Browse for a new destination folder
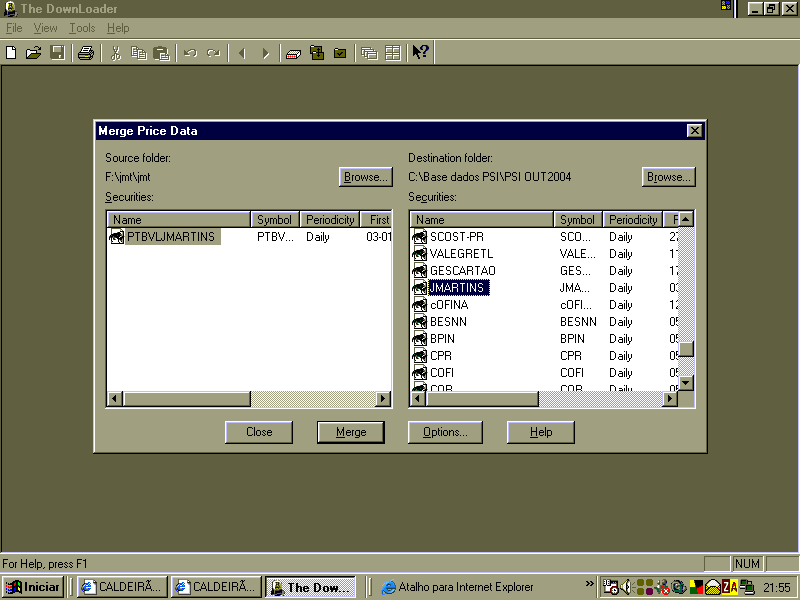 tap(668, 176)
